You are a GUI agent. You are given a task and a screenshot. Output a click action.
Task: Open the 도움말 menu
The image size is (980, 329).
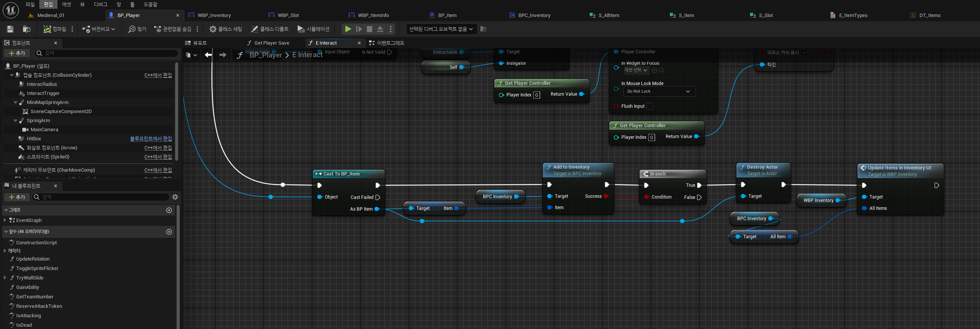click(x=150, y=5)
